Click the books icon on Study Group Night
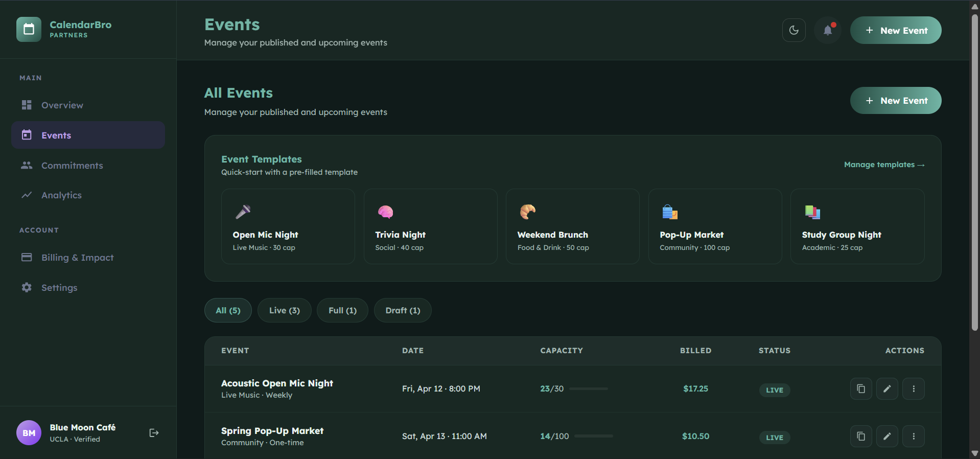Screen dimensions: 980x459 [812, 212]
